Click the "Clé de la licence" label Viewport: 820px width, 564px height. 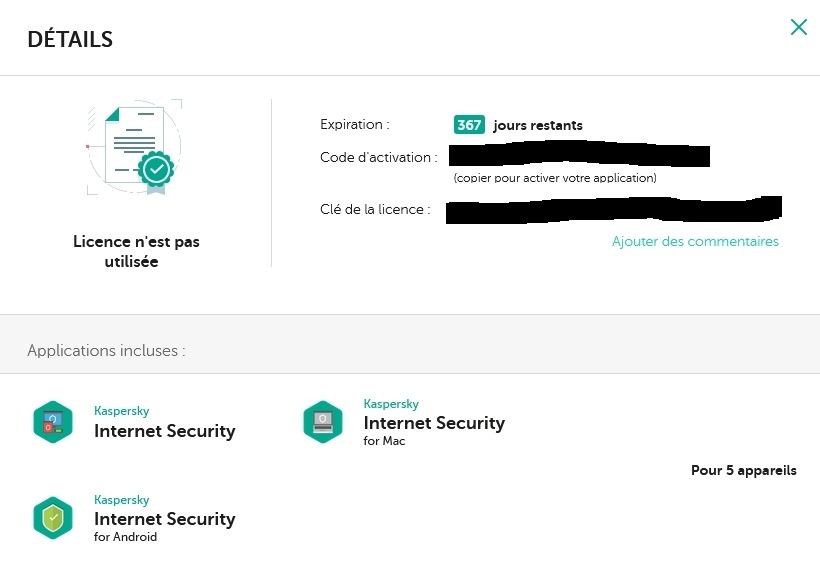coord(375,210)
